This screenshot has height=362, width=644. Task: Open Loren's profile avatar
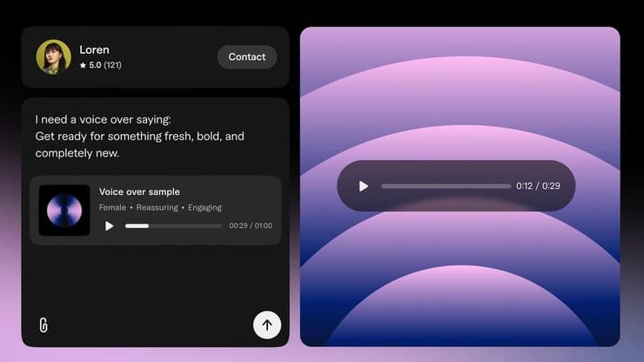tap(53, 57)
